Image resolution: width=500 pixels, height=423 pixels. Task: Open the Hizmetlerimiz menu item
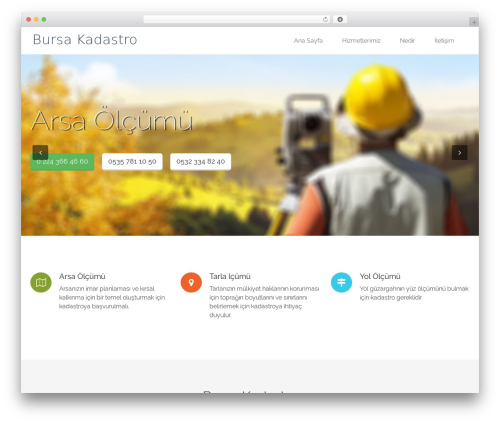[361, 41]
